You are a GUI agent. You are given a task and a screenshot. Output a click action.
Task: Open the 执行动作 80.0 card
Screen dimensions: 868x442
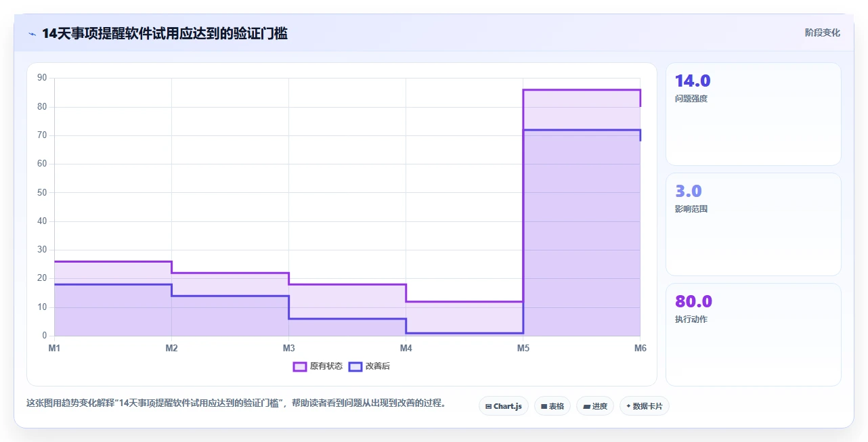(x=753, y=334)
